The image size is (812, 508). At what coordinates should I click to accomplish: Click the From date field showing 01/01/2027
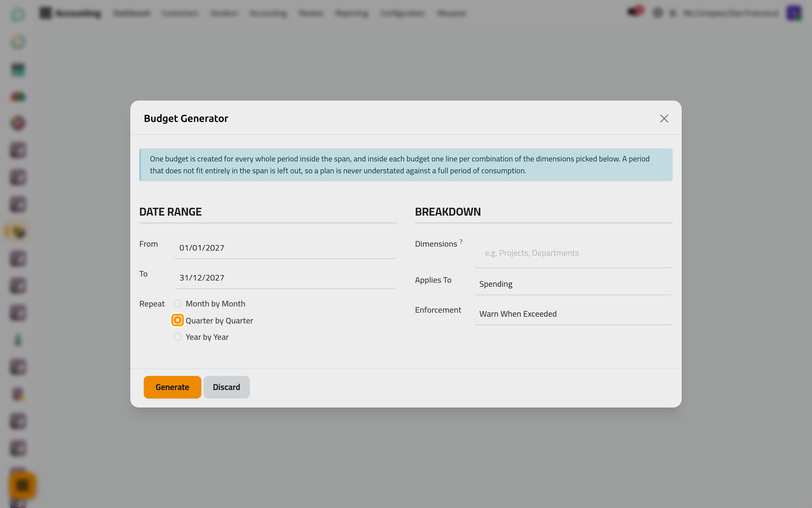pyautogui.click(x=285, y=248)
